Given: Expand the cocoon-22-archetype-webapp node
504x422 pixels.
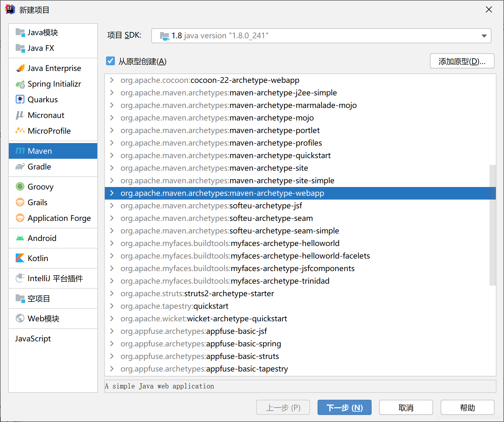Looking at the screenshot, I should point(112,80).
